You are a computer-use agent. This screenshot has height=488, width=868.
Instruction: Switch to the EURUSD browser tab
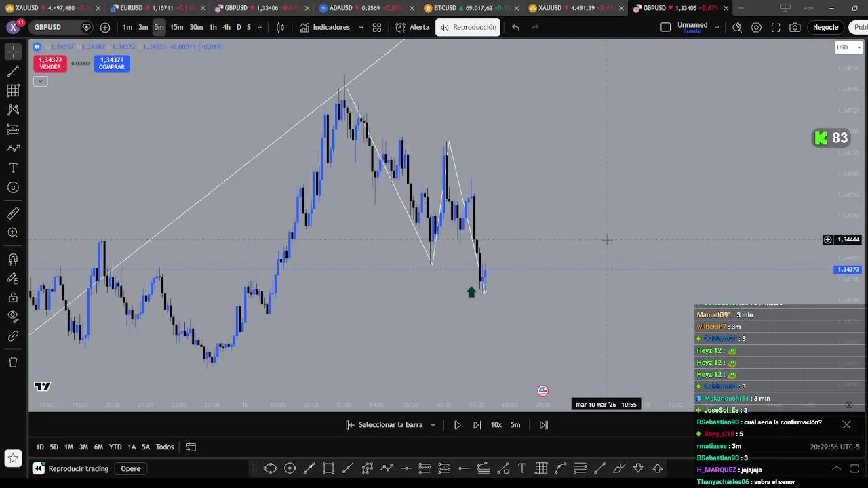pos(157,8)
